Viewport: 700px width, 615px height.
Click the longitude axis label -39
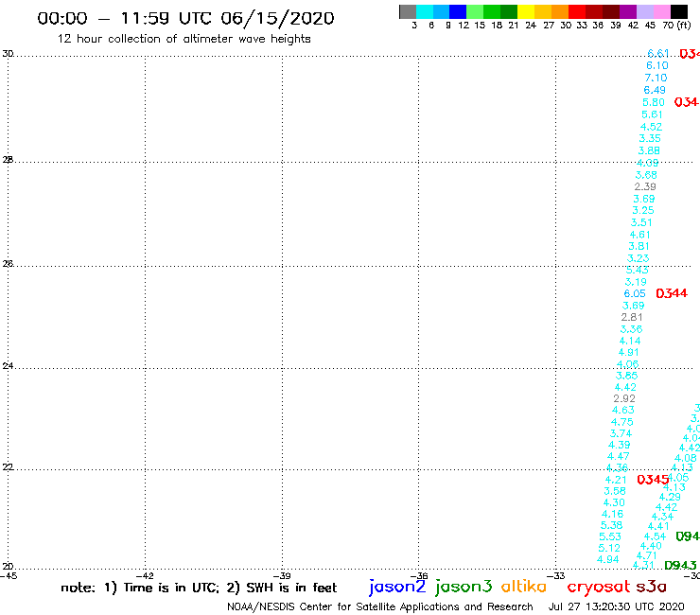[282, 576]
